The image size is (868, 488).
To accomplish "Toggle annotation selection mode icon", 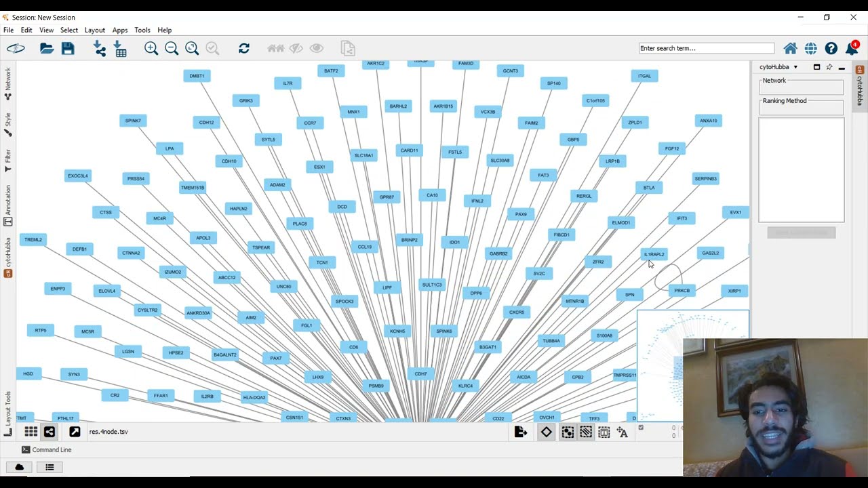I will tap(604, 432).
